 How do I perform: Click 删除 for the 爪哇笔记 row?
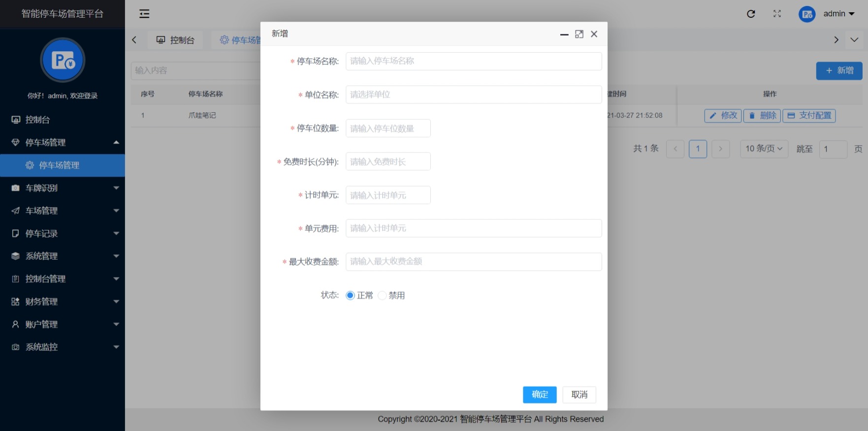pyautogui.click(x=762, y=116)
